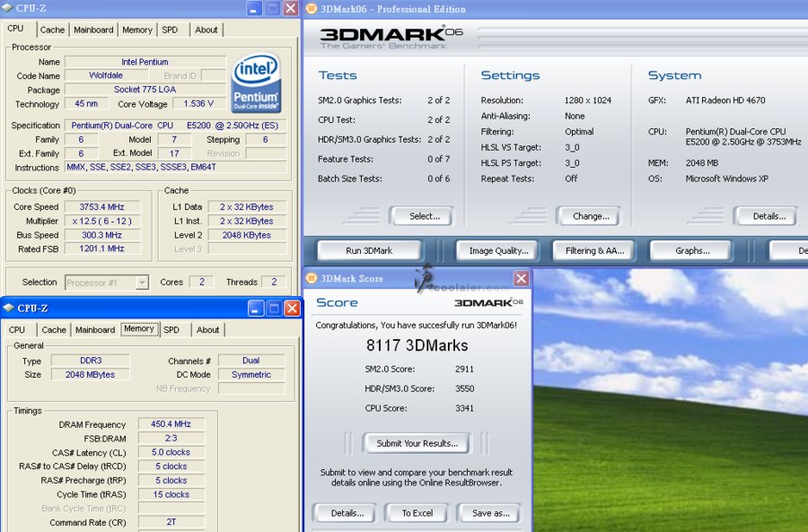Screen dimensions: 808x532
Task: Click the memory Size value 2048 MBytes
Action: click(91, 374)
